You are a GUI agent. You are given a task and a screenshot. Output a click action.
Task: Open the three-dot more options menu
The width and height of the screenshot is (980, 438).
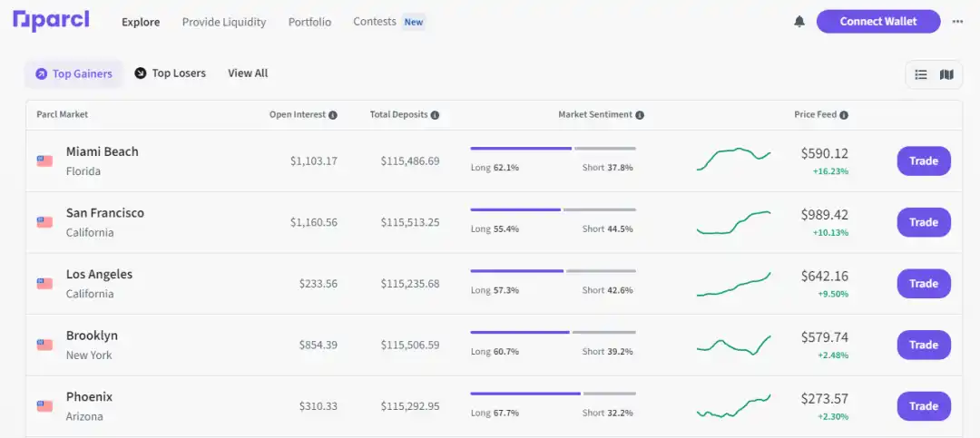coord(957,22)
